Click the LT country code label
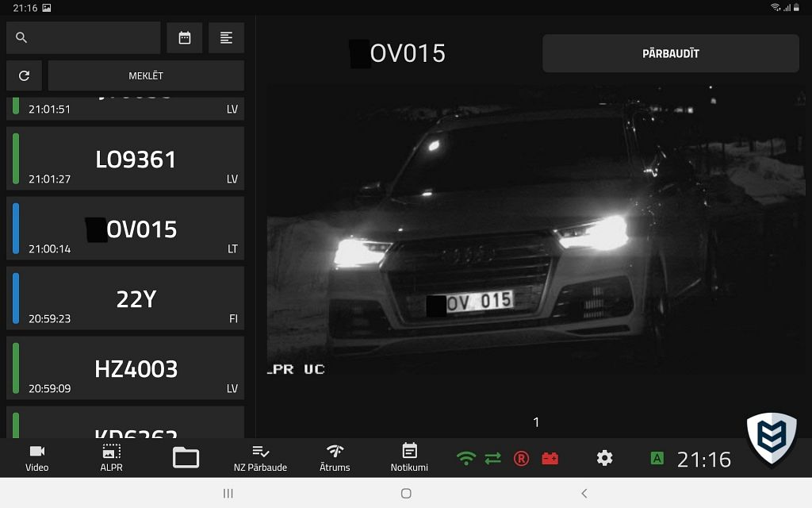 click(x=232, y=248)
